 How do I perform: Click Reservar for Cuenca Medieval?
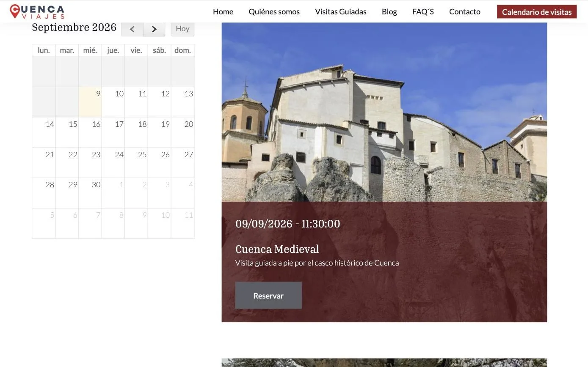tap(268, 296)
